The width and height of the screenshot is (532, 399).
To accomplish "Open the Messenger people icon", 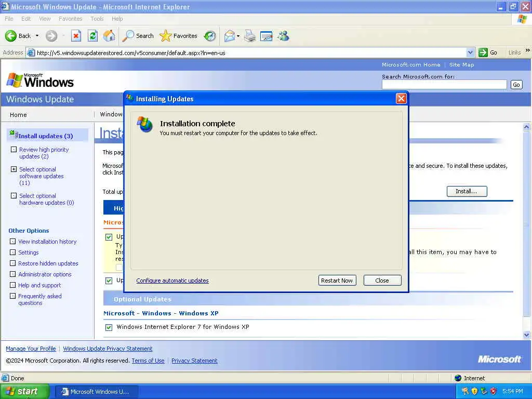I will [283, 36].
